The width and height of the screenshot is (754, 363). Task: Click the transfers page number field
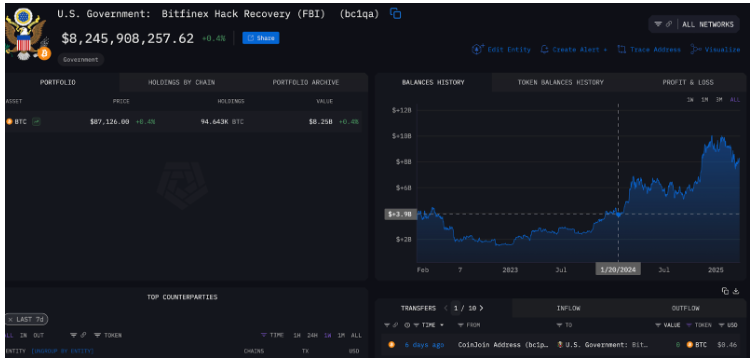tap(455, 308)
